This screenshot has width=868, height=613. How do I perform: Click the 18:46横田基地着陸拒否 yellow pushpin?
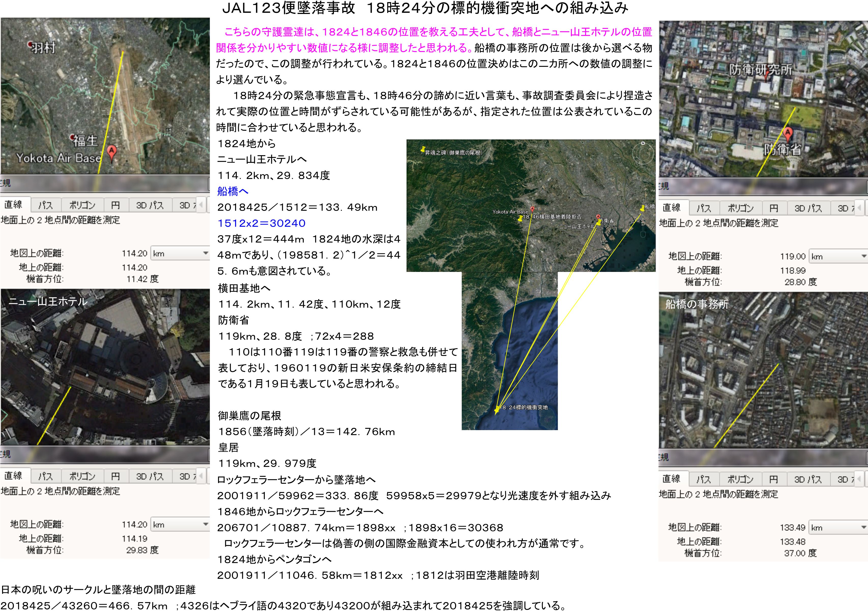tap(521, 218)
